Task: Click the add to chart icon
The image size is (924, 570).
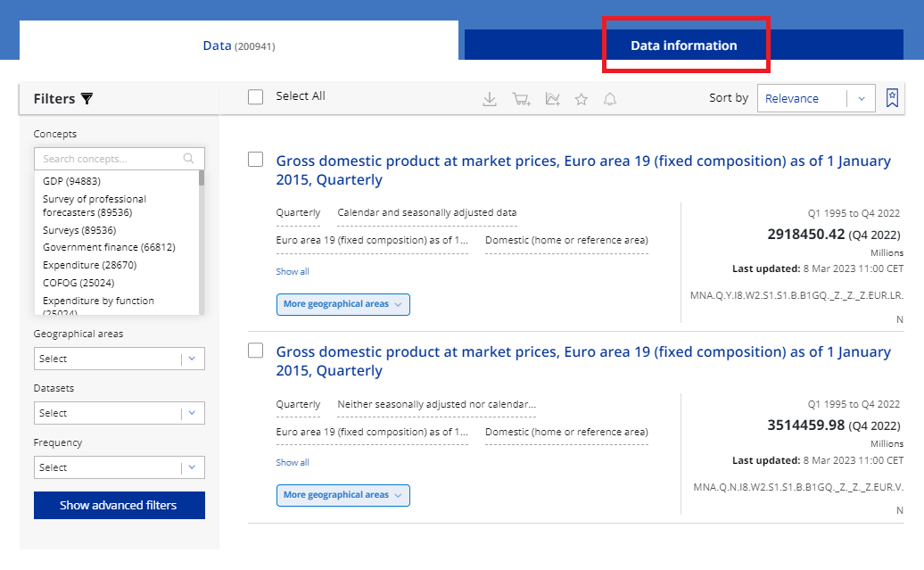Action: 552,99
